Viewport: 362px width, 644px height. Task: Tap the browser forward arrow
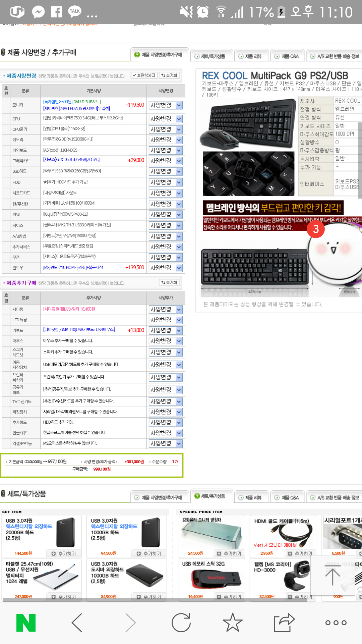click(x=130, y=623)
